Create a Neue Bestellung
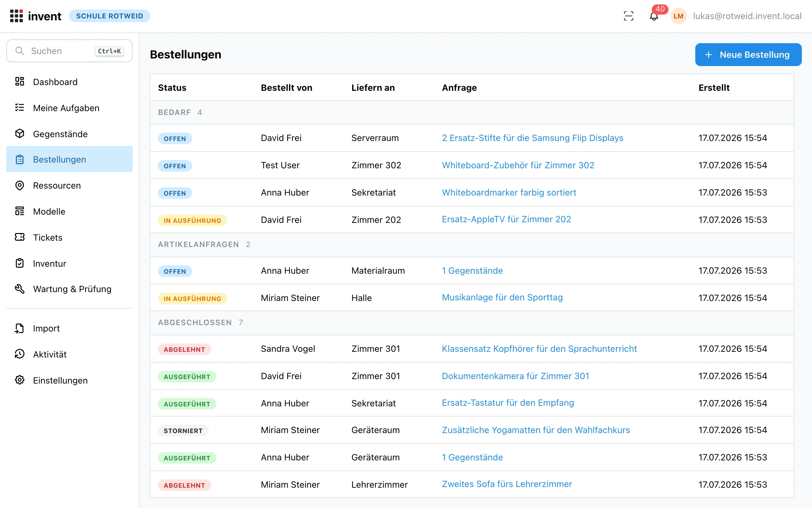This screenshot has width=812, height=508. (748, 54)
